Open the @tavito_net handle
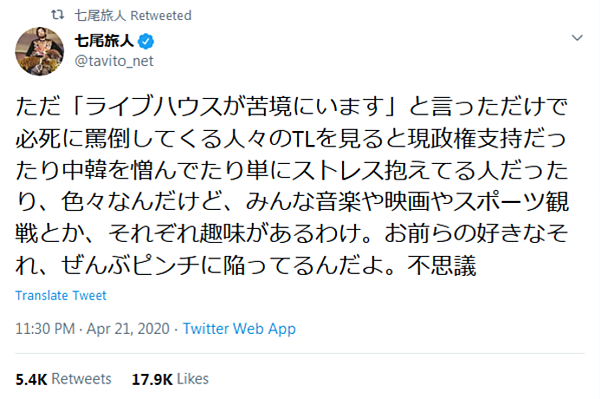 click(x=114, y=61)
